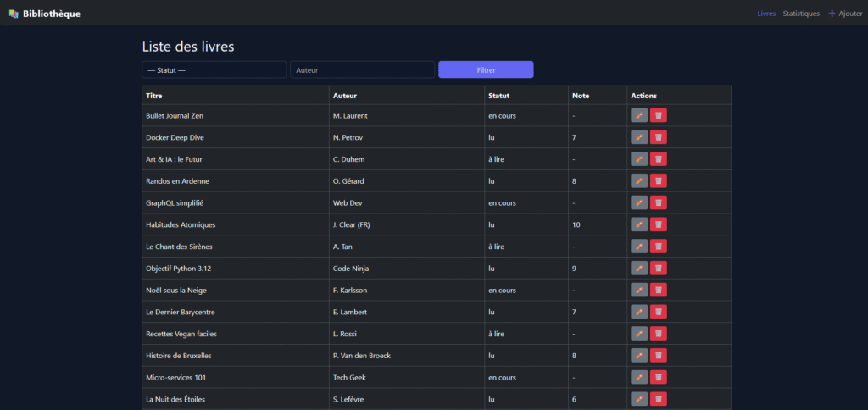The width and height of the screenshot is (868, 410).
Task: Select the title Habitudes Atomiques
Action: click(x=181, y=224)
